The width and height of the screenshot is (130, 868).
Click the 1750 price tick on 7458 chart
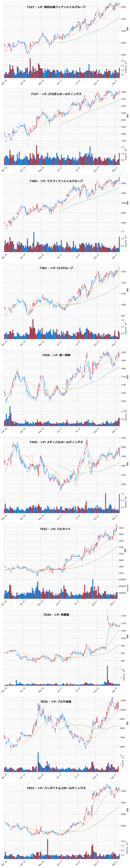click(124, 377)
